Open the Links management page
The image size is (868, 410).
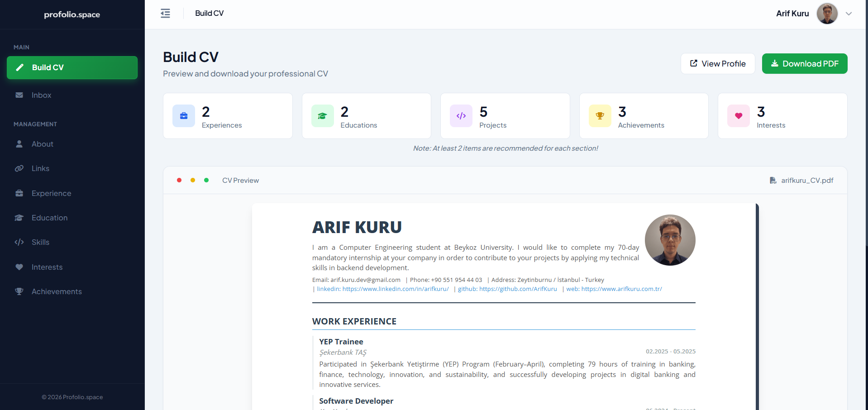72,168
